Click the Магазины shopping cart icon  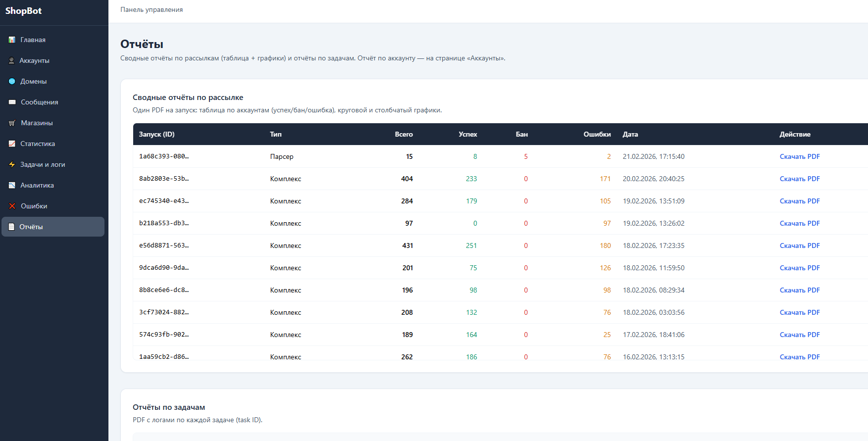12,123
